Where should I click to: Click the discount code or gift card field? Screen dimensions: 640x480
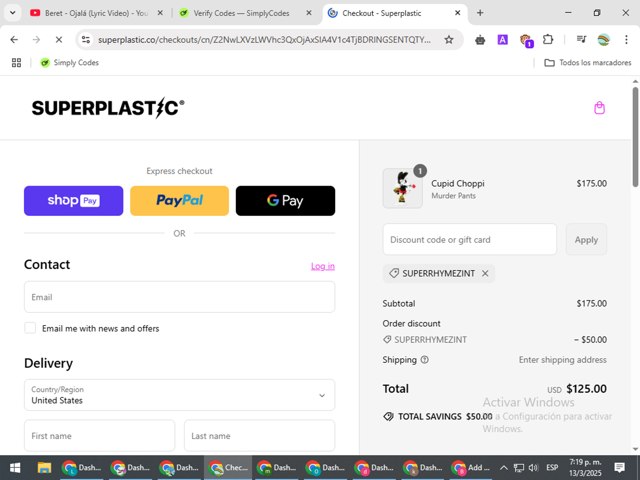469,240
